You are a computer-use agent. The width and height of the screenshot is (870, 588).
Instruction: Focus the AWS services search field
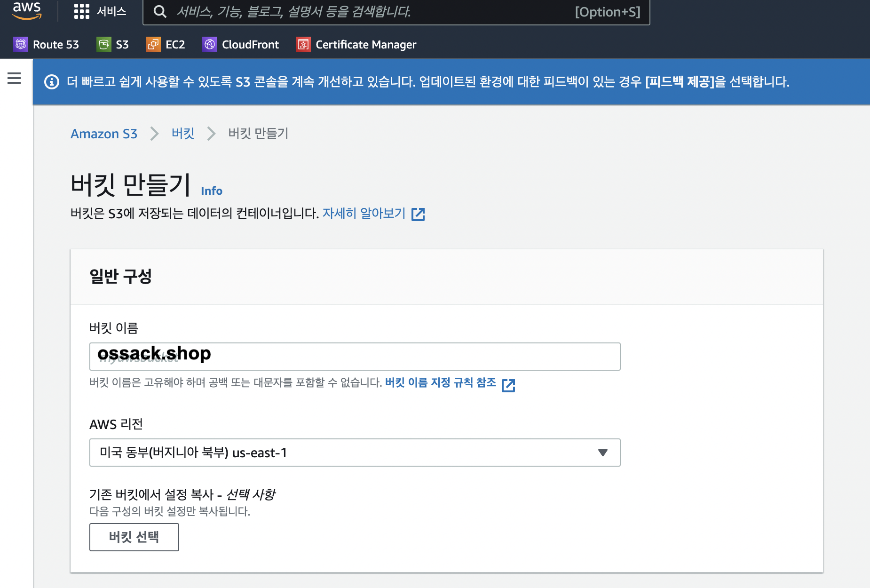tap(396, 12)
